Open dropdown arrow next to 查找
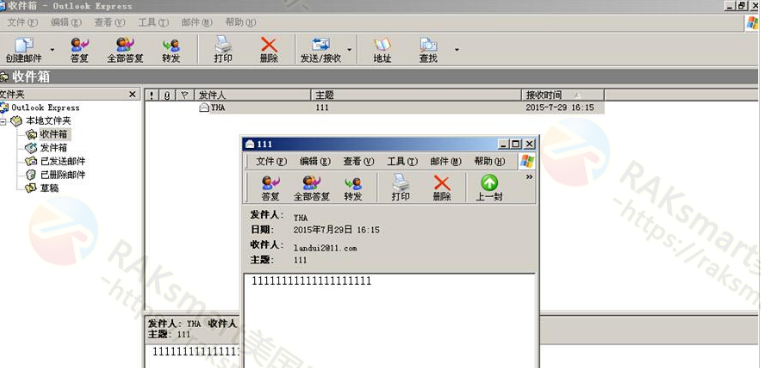The height and width of the screenshot is (368, 761). click(x=457, y=50)
